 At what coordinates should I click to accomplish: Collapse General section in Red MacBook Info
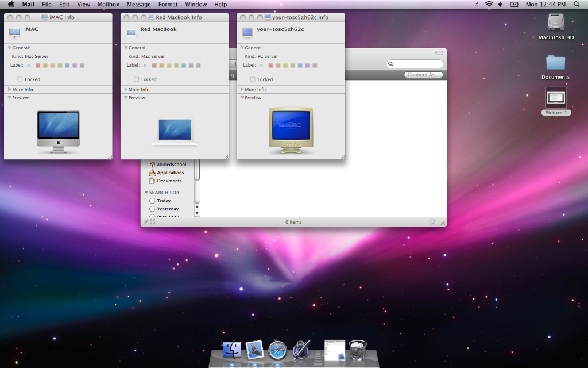[126, 48]
